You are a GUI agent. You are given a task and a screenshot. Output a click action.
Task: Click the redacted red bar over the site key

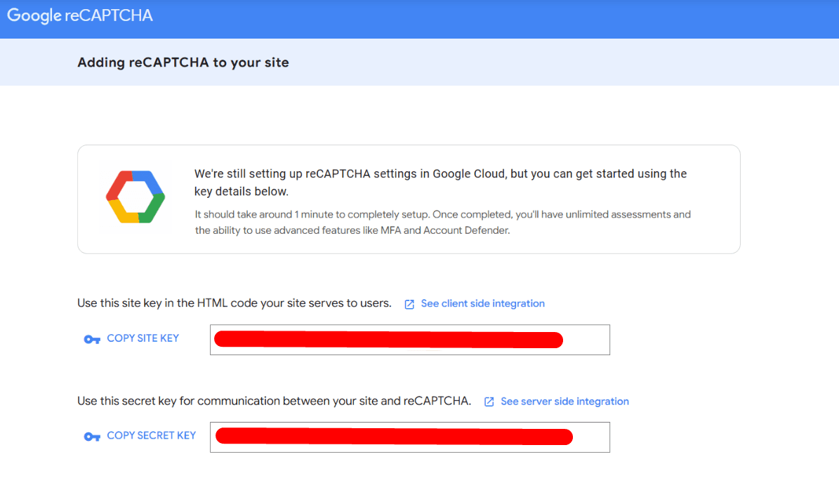click(388, 340)
